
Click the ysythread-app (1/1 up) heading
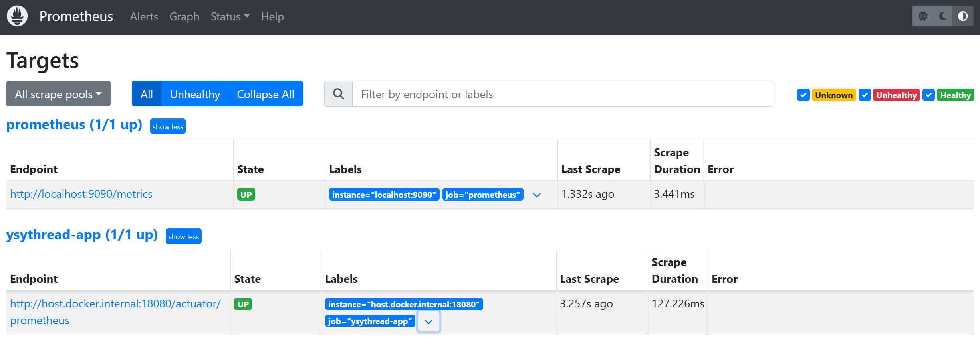tap(82, 235)
